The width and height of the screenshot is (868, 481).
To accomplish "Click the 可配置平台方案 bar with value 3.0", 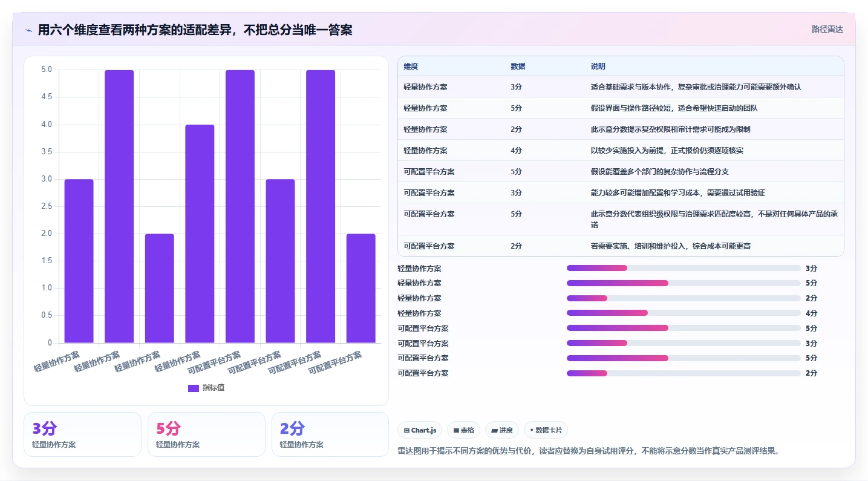I will (280, 261).
